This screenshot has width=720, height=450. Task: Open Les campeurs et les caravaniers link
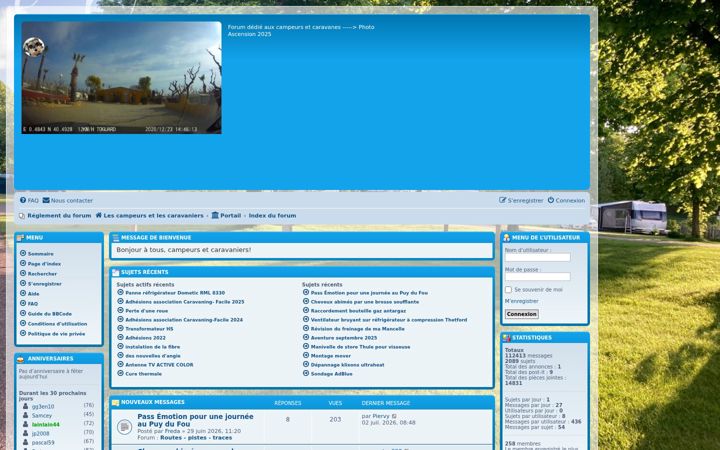point(153,215)
